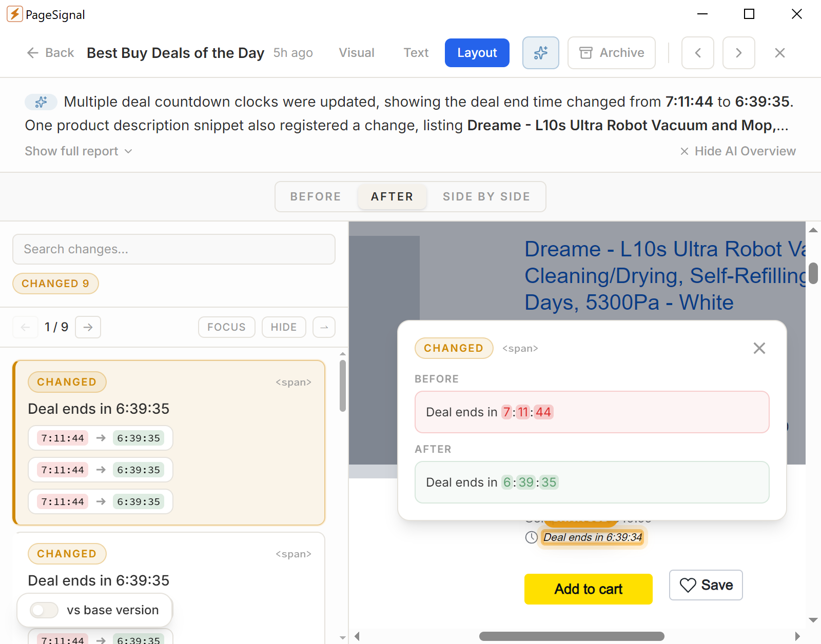821x644 pixels.
Task: Select the first highlighted changed card
Action: click(x=169, y=443)
